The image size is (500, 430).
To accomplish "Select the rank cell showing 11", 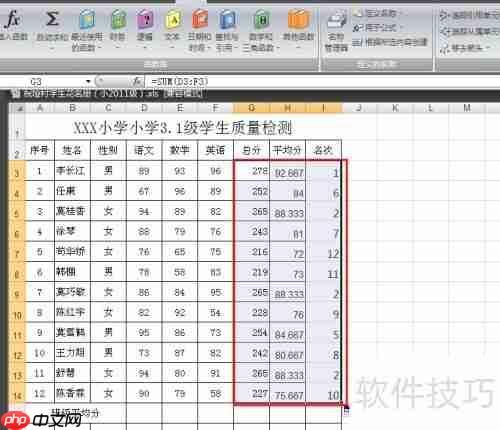I will 323,272.
